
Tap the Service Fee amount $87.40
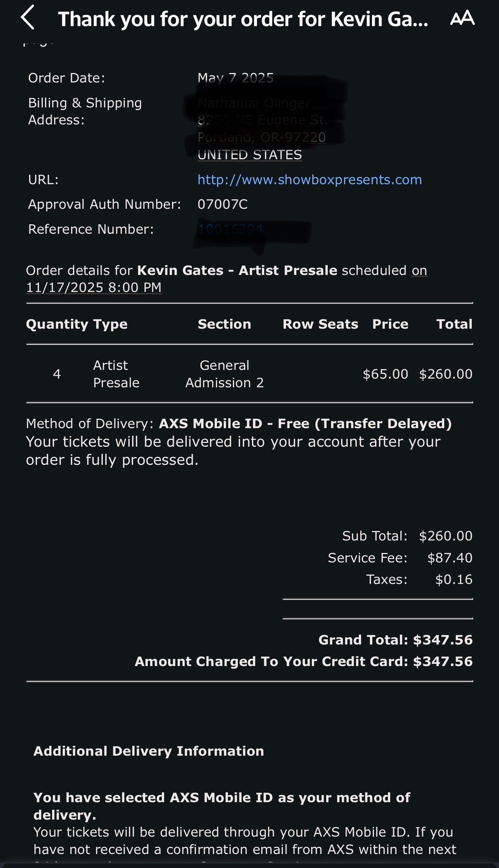[450, 558]
